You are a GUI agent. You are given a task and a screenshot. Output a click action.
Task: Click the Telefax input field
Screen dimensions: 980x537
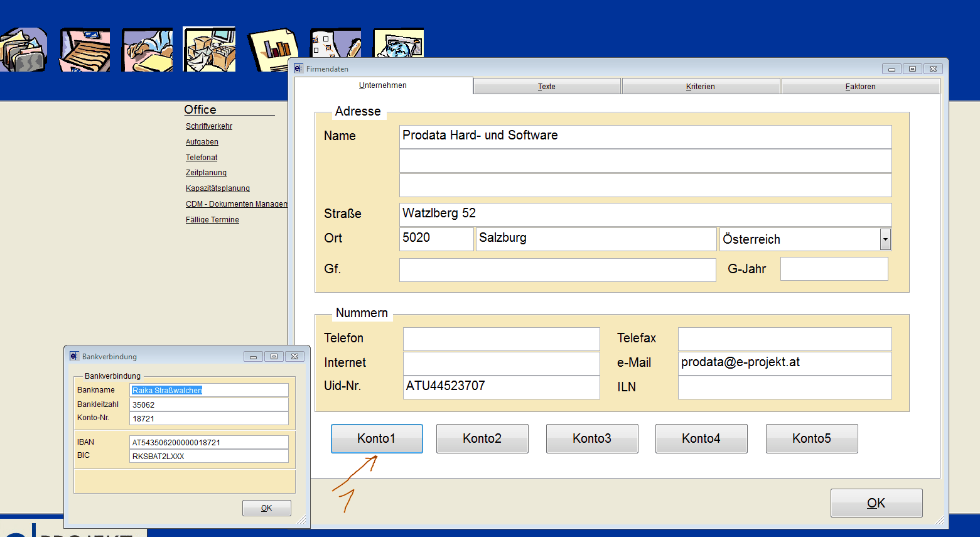click(785, 339)
